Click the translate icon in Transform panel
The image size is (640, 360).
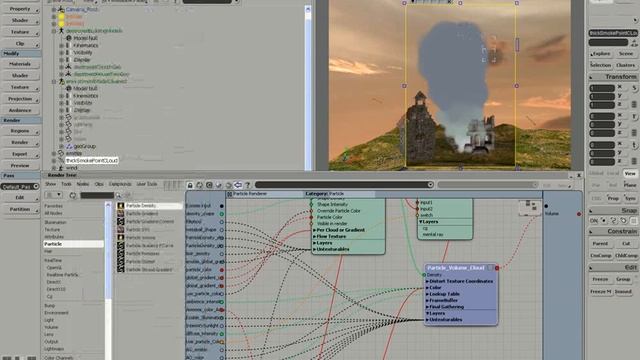pos(635,145)
